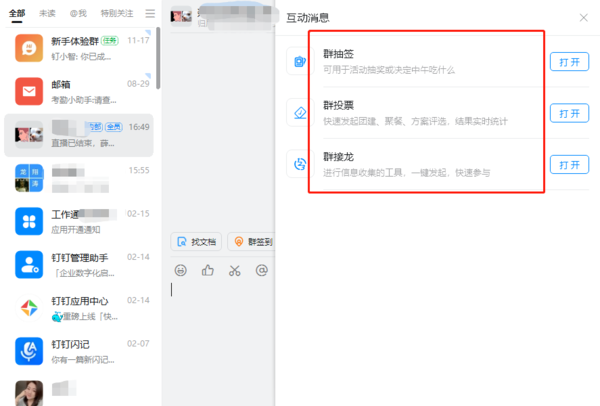Click the 找文档 shortcut button
This screenshot has height=406, width=600.
coord(196,242)
